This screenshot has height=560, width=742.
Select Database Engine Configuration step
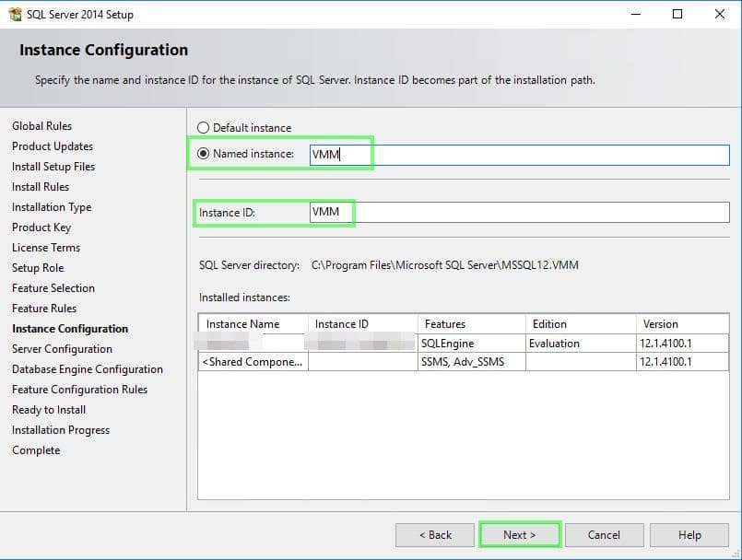pyautogui.click(x=88, y=369)
